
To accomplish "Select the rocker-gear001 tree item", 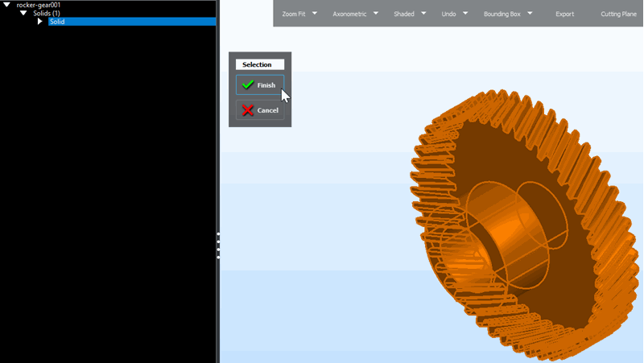I will (39, 5).
